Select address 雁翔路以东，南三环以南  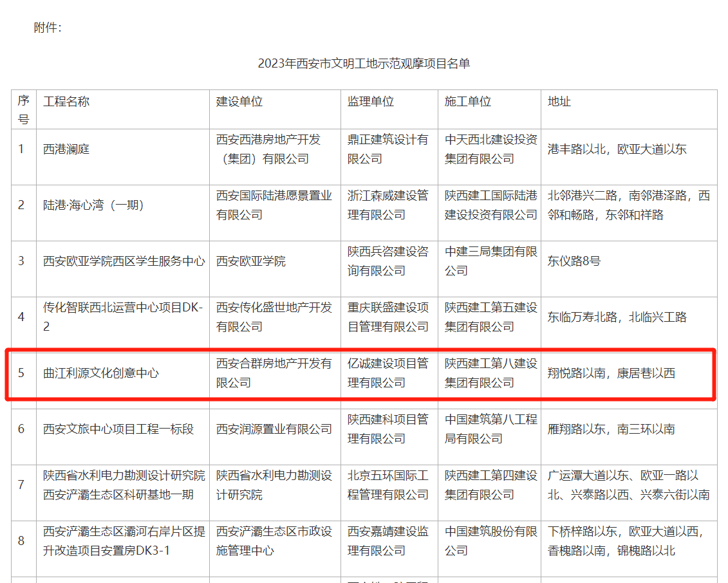click(611, 429)
